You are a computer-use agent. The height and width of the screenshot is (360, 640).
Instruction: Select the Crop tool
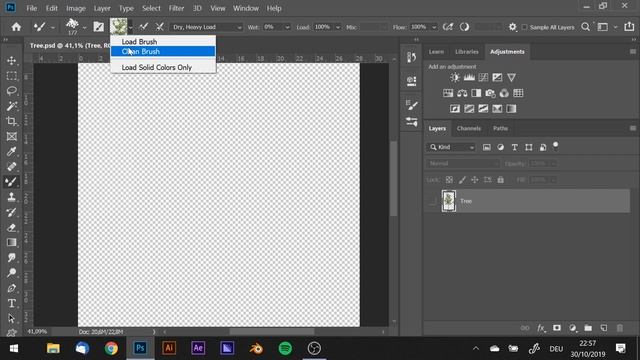coord(11,121)
